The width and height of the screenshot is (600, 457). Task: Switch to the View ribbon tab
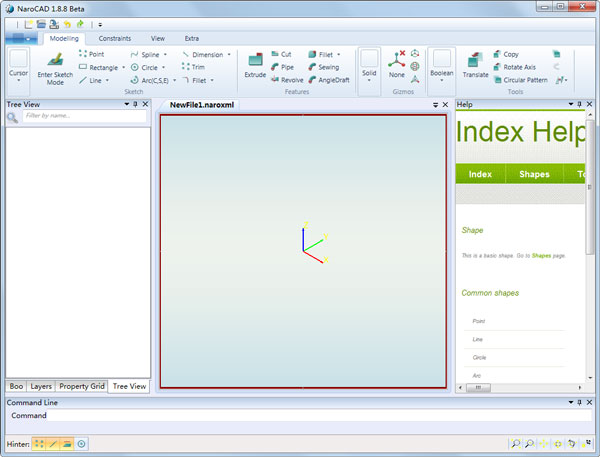coord(158,39)
